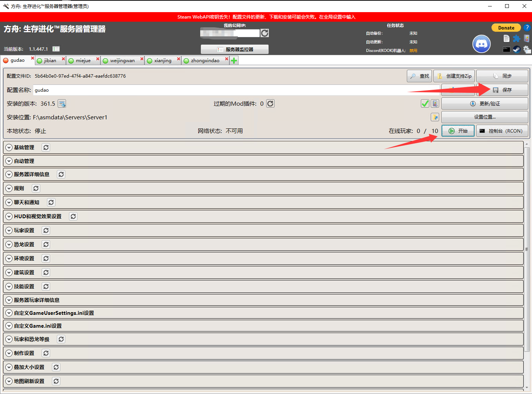The image size is (532, 394).
Task: Click the blue help question mark
Action: [527, 28]
